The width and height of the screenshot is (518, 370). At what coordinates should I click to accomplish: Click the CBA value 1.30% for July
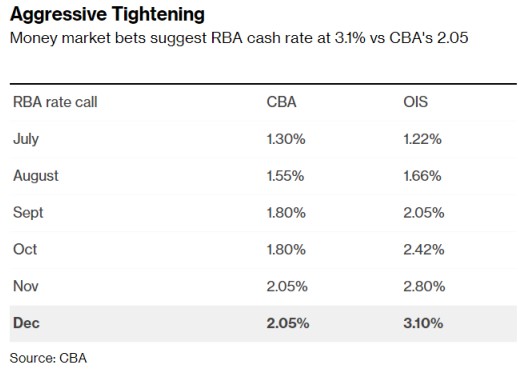pyautogui.click(x=286, y=139)
